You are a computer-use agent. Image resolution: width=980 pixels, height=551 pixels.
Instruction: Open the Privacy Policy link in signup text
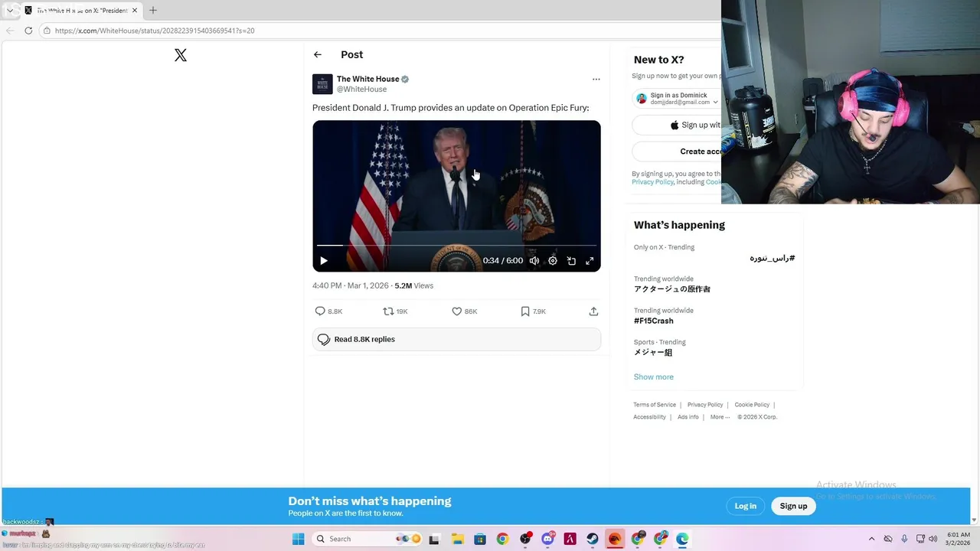(652, 182)
